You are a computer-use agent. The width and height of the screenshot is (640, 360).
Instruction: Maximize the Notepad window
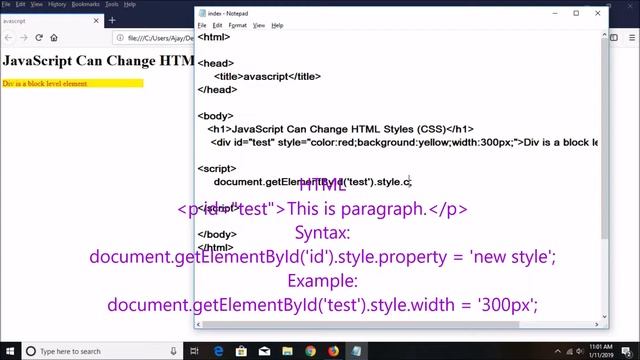[576, 13]
